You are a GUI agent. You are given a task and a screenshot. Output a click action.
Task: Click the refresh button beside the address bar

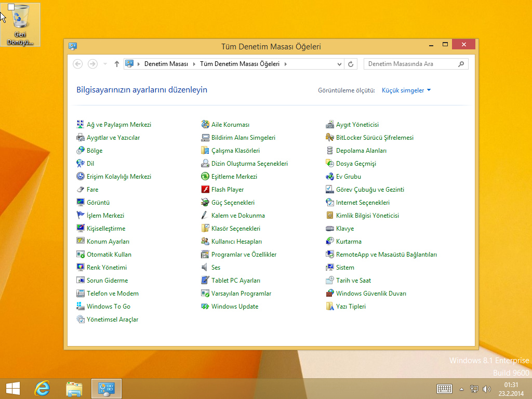351,64
